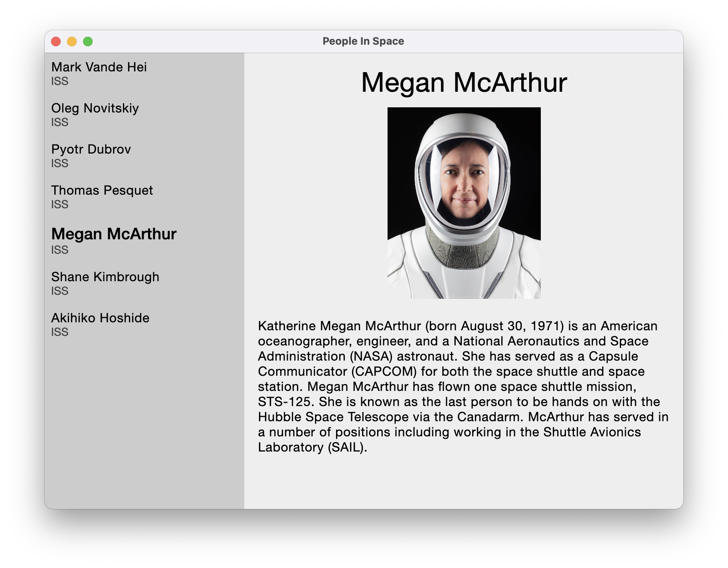The height and width of the screenshot is (568, 728).
Task: Click ISS label under selected Megan McArthur
Action: pos(60,250)
